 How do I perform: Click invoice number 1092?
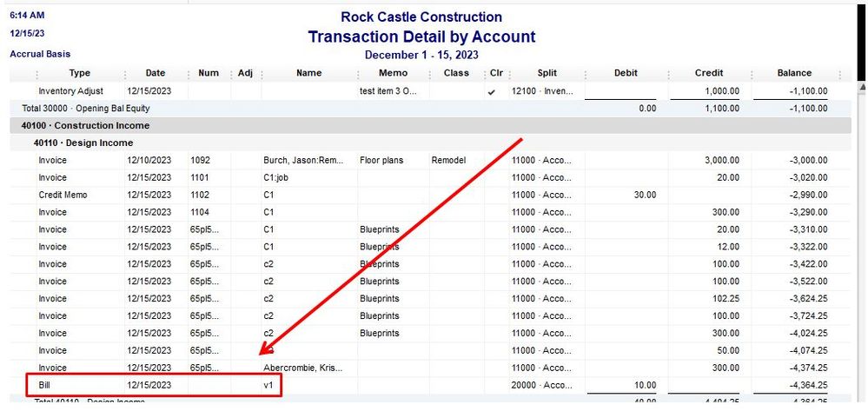[x=201, y=160]
